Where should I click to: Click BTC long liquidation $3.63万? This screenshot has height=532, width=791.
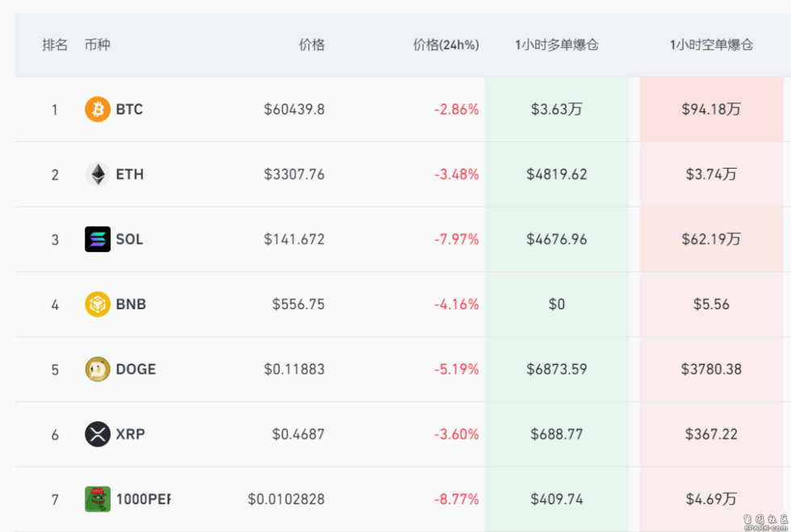tap(556, 109)
